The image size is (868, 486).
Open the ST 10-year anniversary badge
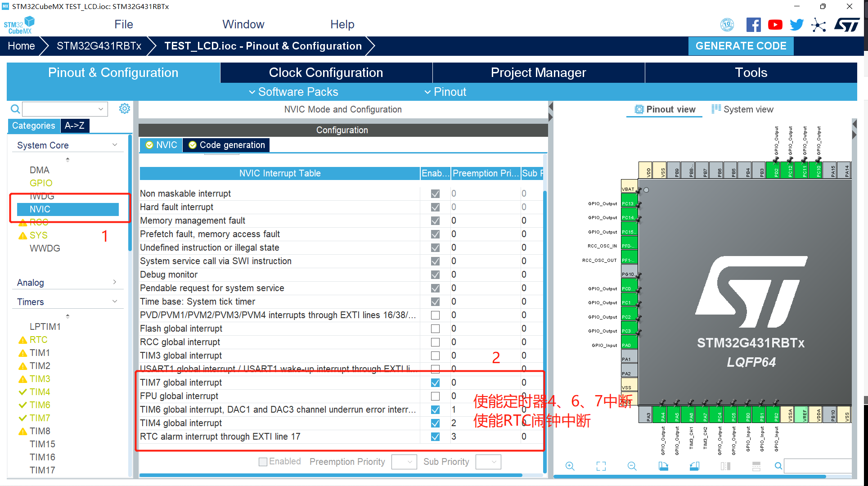click(x=727, y=25)
